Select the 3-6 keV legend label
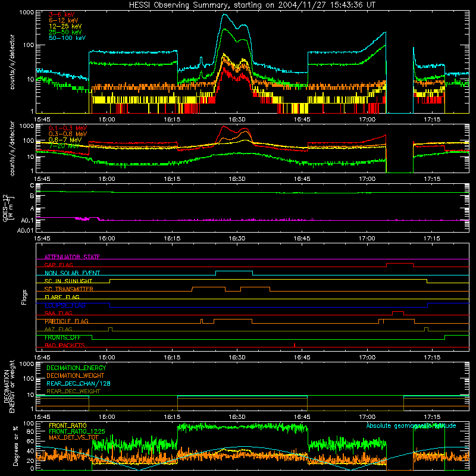The image size is (476, 476). coord(62,14)
